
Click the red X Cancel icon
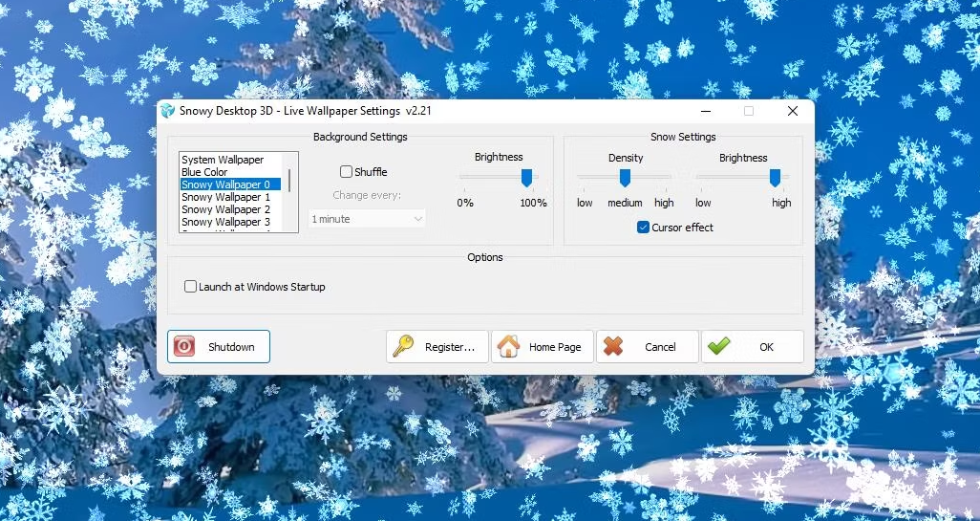tap(613, 346)
